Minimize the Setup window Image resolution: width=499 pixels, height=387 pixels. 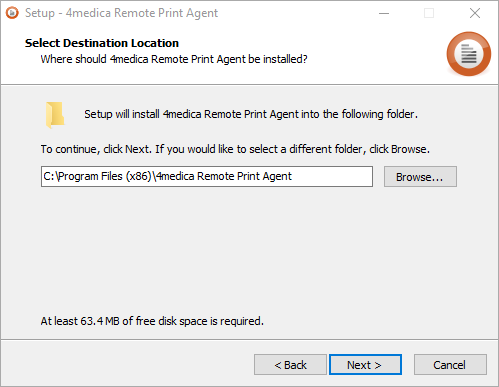click(x=384, y=13)
